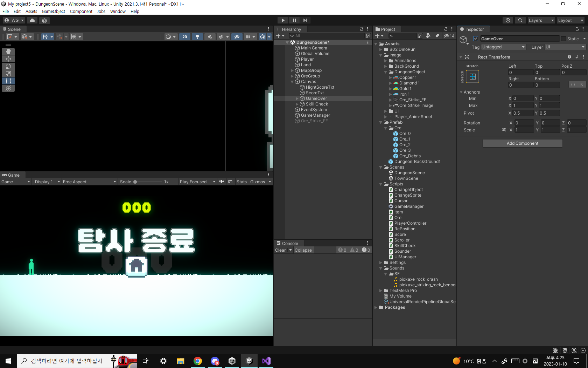588x368 pixels.
Task: Open Play Focused dropdown
Action: point(197,182)
